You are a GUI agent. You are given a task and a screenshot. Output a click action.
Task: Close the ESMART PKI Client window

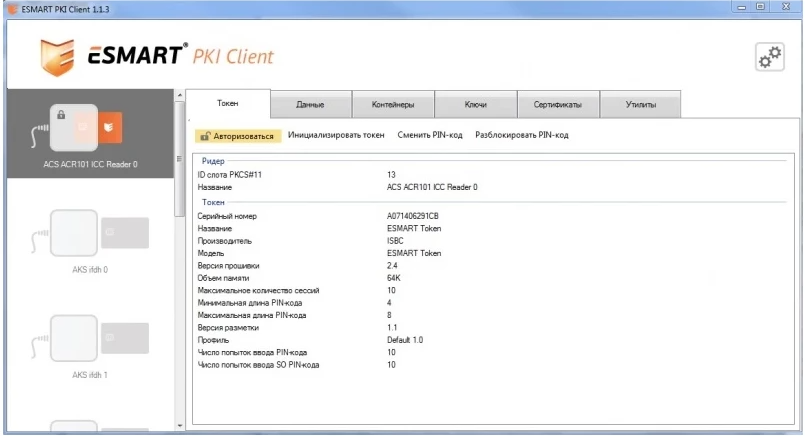click(x=786, y=7)
